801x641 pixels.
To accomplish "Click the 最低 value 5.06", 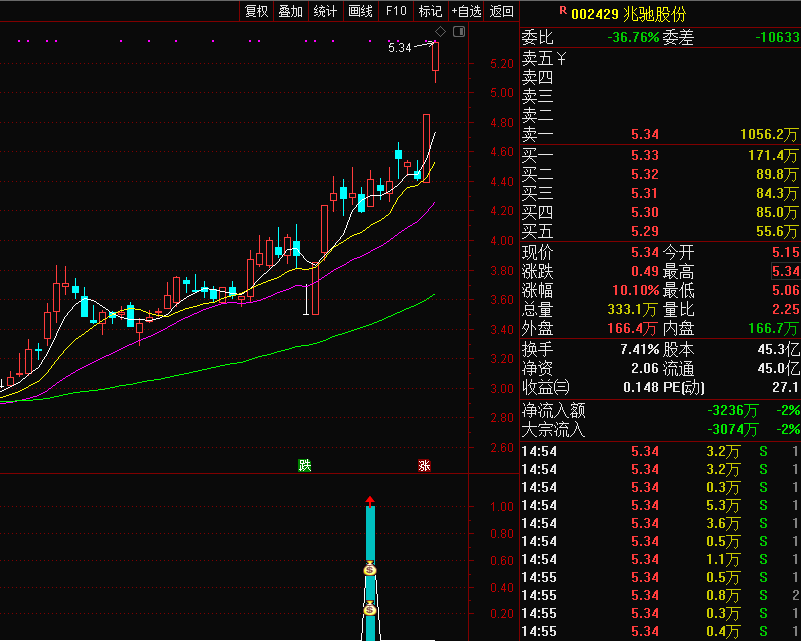I will coord(786,290).
